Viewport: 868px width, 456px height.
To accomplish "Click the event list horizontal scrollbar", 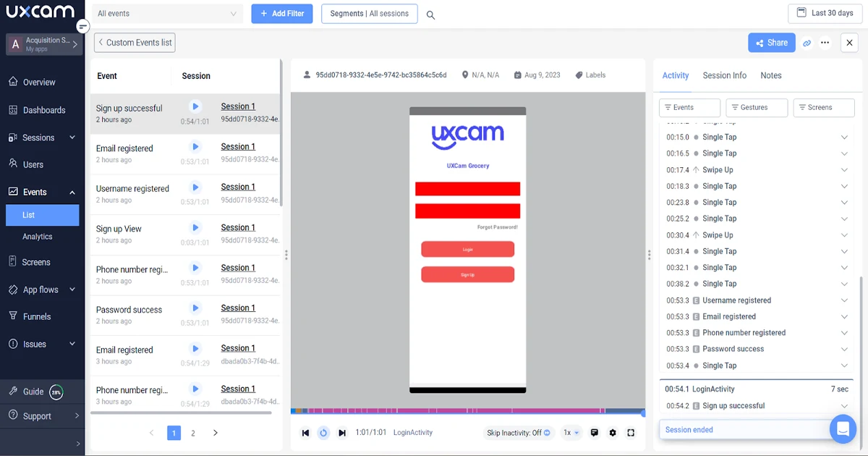I will pos(181,413).
